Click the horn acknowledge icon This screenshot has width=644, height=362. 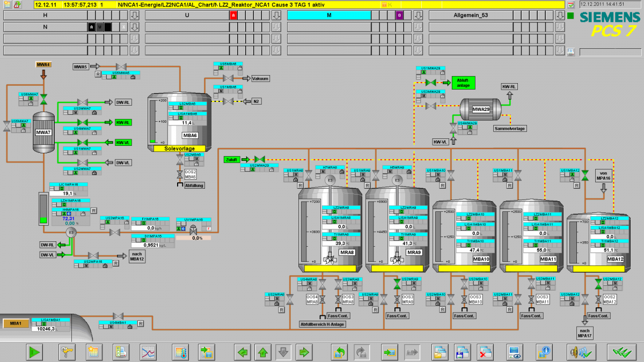pyautogui.click(x=583, y=352)
